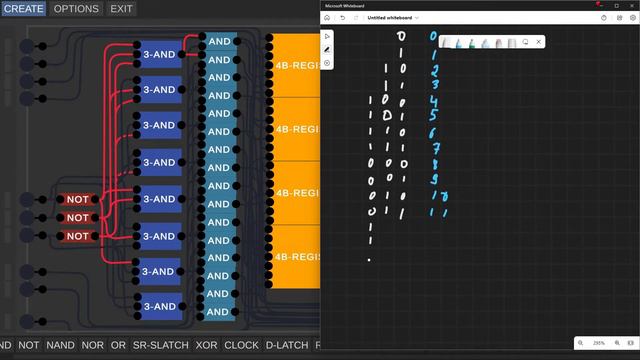Toggle the input feeding the middle NOT gate
Screen dimensions: 640x360
click(x=27, y=218)
